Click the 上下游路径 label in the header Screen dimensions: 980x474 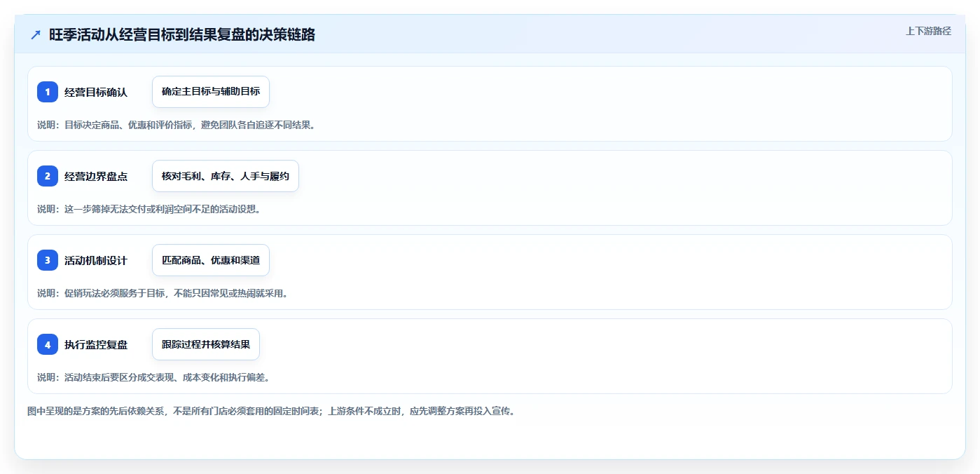pyautogui.click(x=928, y=31)
